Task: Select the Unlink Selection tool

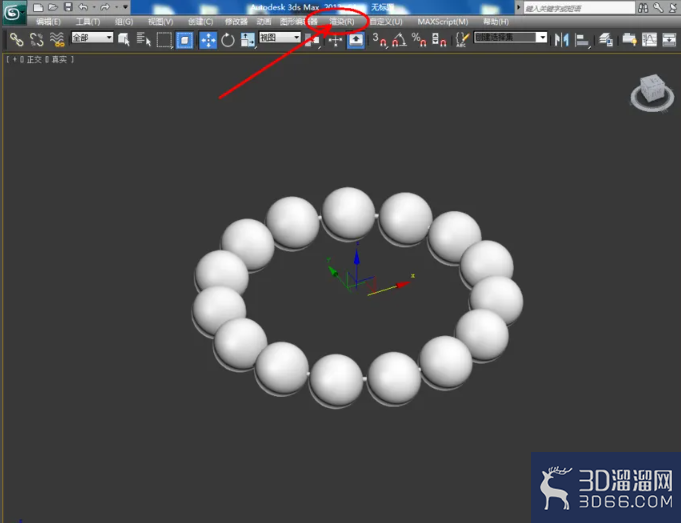Action: click(37, 40)
